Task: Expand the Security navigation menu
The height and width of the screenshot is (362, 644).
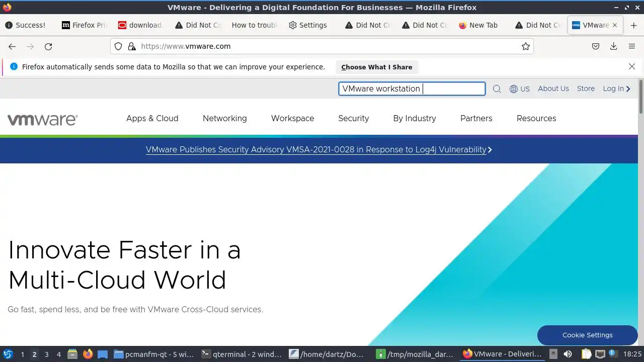Action: (x=353, y=119)
